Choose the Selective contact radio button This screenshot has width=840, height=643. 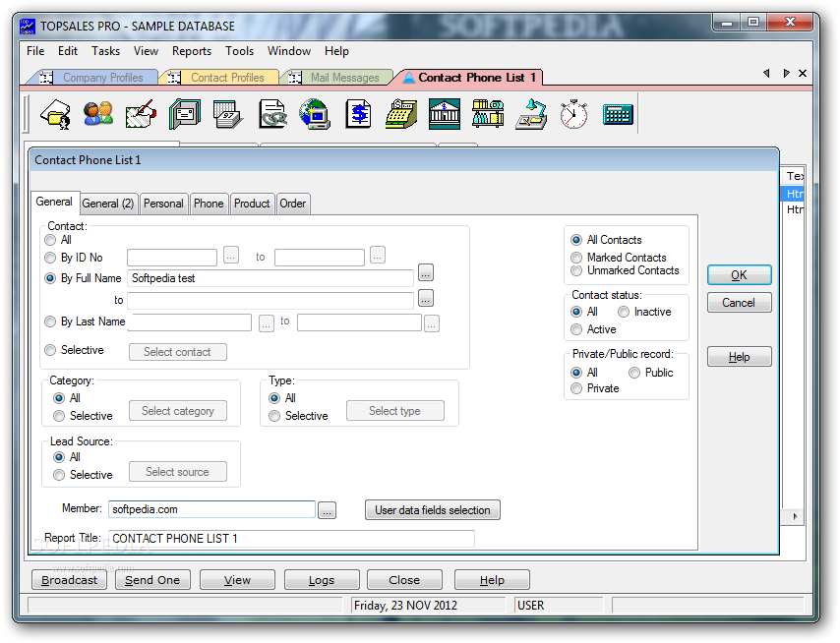click(x=50, y=350)
